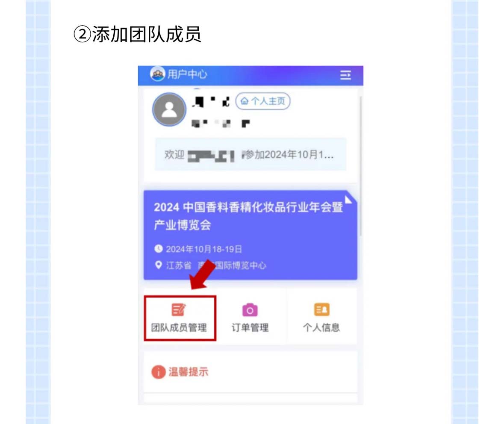
Task: Click the clock icon beside event date
Action: coord(159,248)
